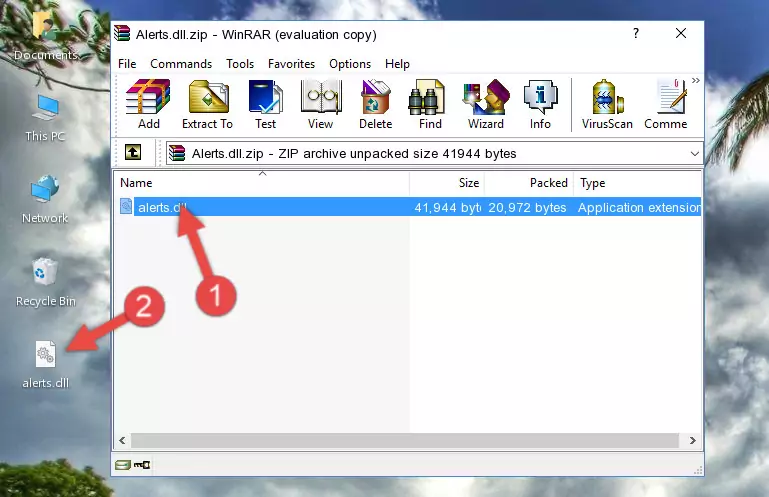Screen dimensions: 769x497
Task: Select the alerts.dll desktop file
Action: [46, 366]
